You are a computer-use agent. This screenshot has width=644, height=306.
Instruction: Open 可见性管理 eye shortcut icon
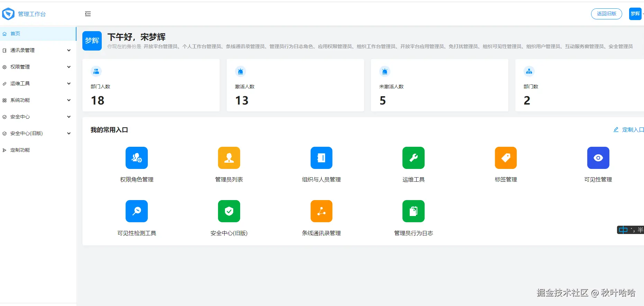tap(598, 158)
